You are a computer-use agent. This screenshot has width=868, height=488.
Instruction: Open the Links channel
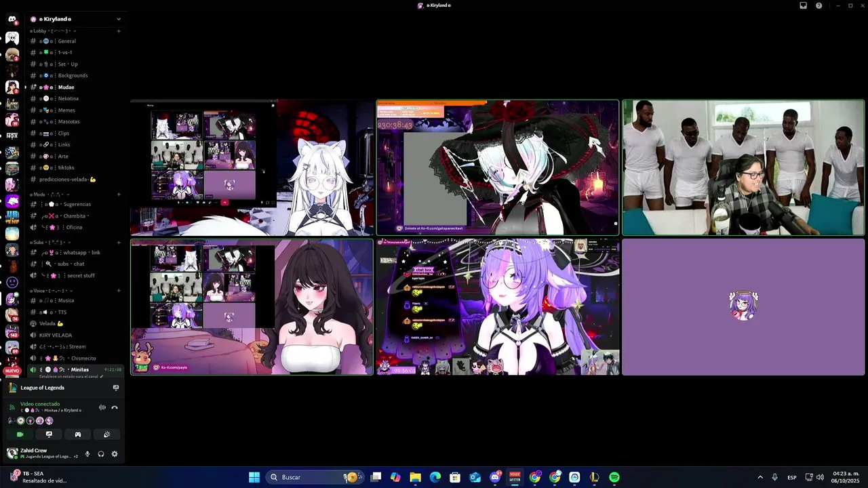coord(75,145)
